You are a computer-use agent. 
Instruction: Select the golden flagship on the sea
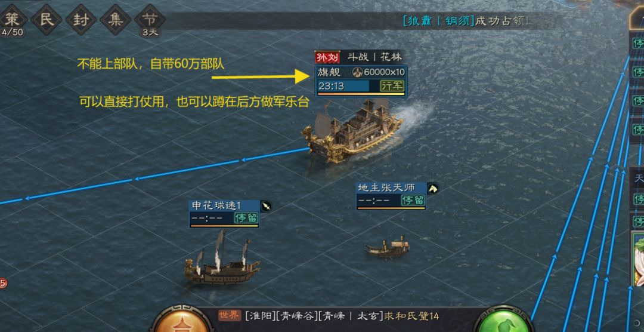[x=352, y=131]
